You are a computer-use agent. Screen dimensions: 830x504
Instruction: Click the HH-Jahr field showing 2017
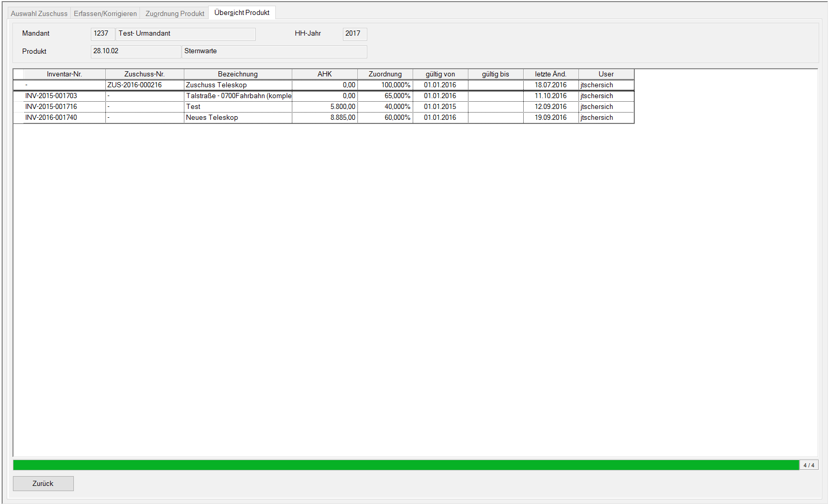(x=354, y=34)
